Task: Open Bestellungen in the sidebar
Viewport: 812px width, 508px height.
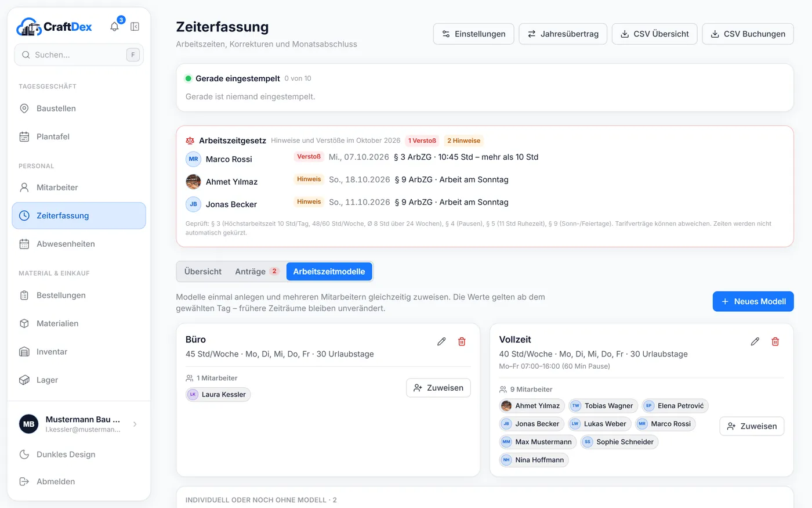Action: click(x=79, y=296)
